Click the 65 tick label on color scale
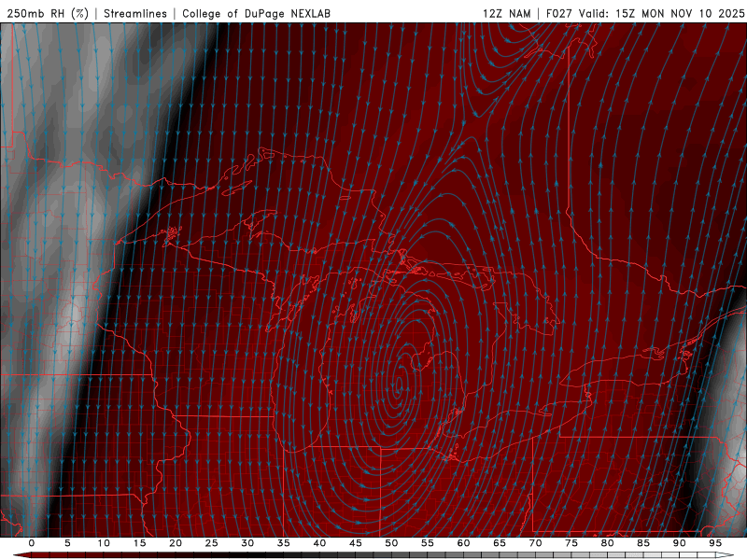Viewport: 747px width, 560px height. point(500,543)
